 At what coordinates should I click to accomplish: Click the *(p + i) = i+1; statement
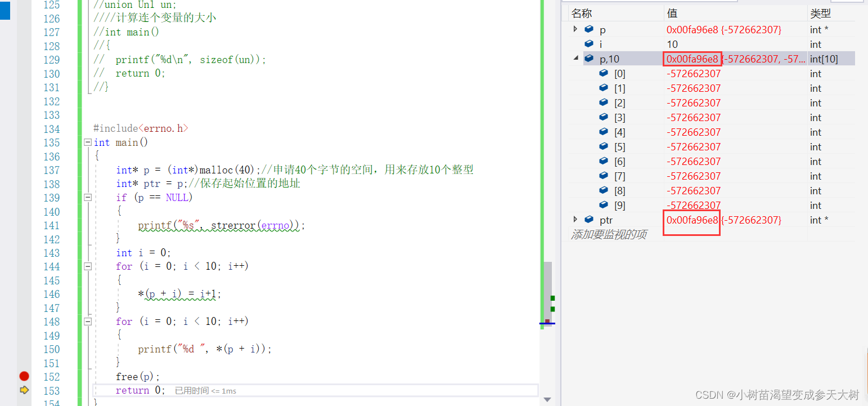click(x=180, y=294)
